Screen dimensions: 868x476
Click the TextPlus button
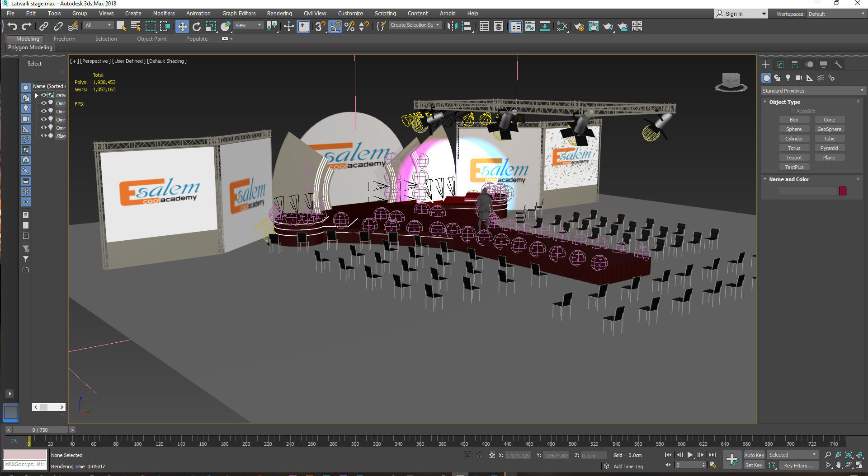794,167
